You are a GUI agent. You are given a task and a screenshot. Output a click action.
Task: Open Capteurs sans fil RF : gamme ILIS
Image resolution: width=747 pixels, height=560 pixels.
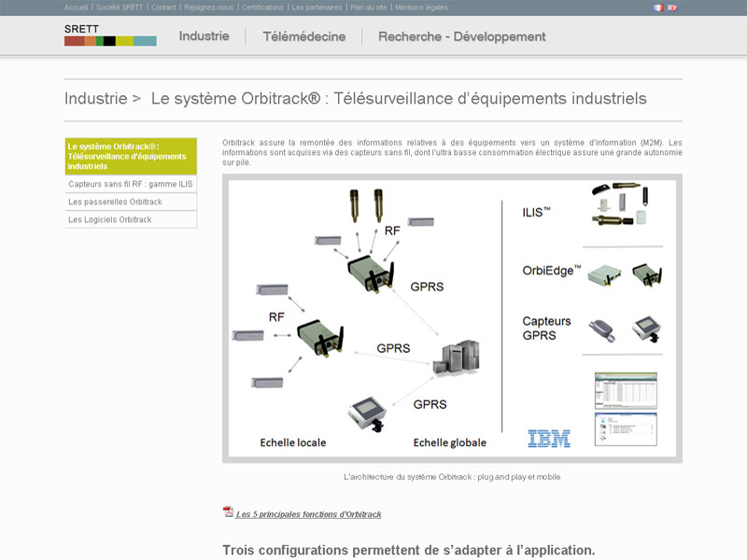tap(131, 184)
